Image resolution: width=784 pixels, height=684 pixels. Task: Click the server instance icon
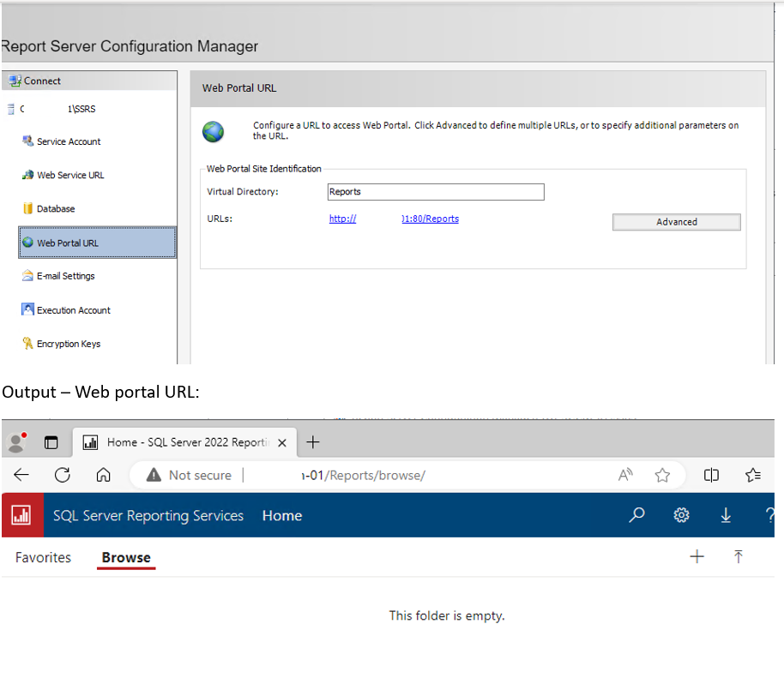pyautogui.click(x=11, y=109)
